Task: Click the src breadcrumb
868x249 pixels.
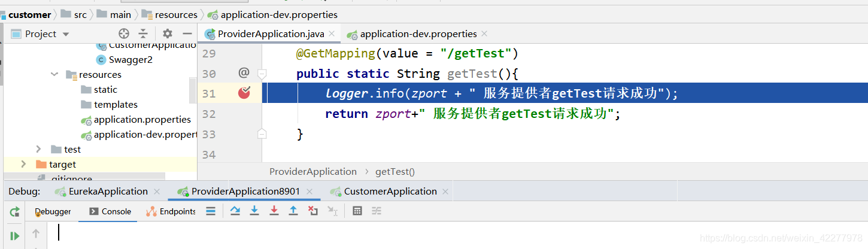Action: pos(74,14)
